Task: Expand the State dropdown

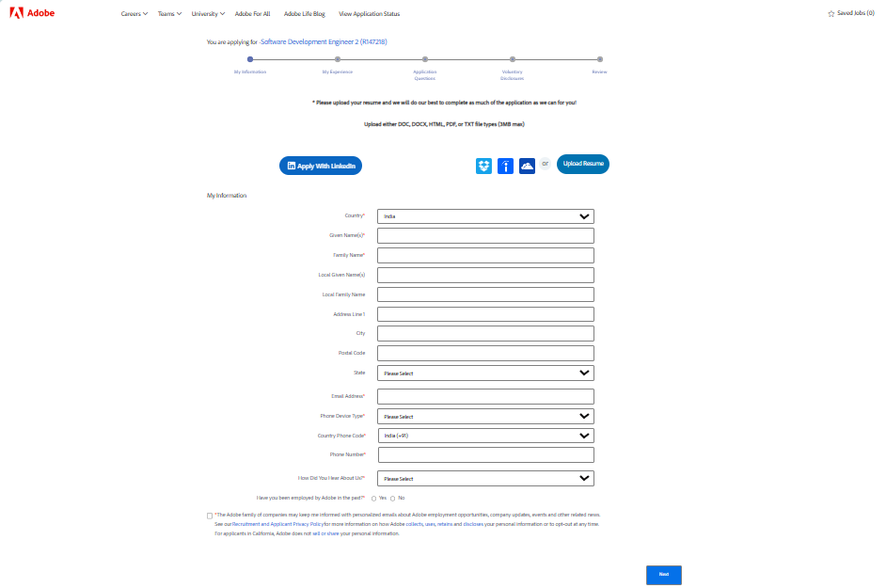Action: click(485, 373)
